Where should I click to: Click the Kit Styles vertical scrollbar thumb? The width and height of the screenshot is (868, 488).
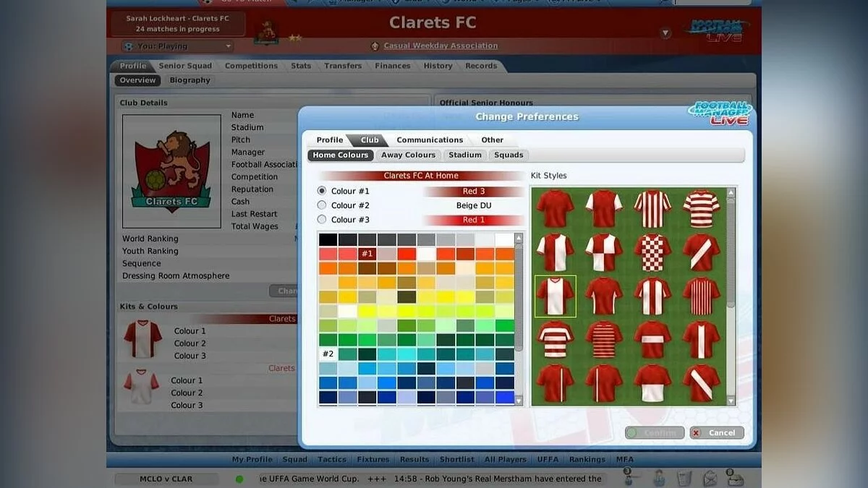(x=731, y=253)
